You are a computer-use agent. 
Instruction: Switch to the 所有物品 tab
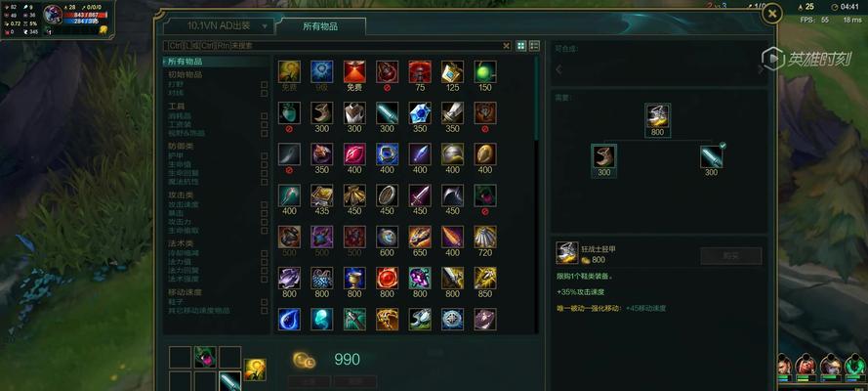point(320,26)
